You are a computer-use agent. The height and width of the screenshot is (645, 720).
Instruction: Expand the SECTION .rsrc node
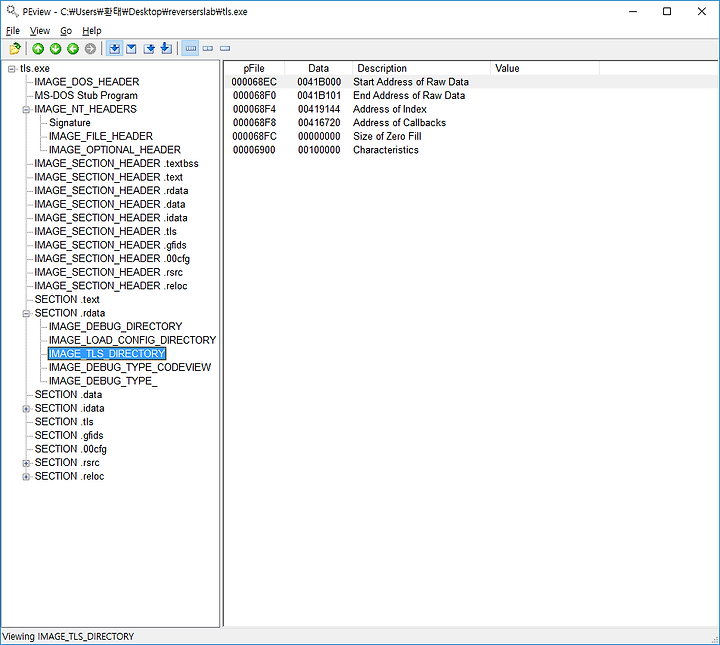tap(26, 463)
